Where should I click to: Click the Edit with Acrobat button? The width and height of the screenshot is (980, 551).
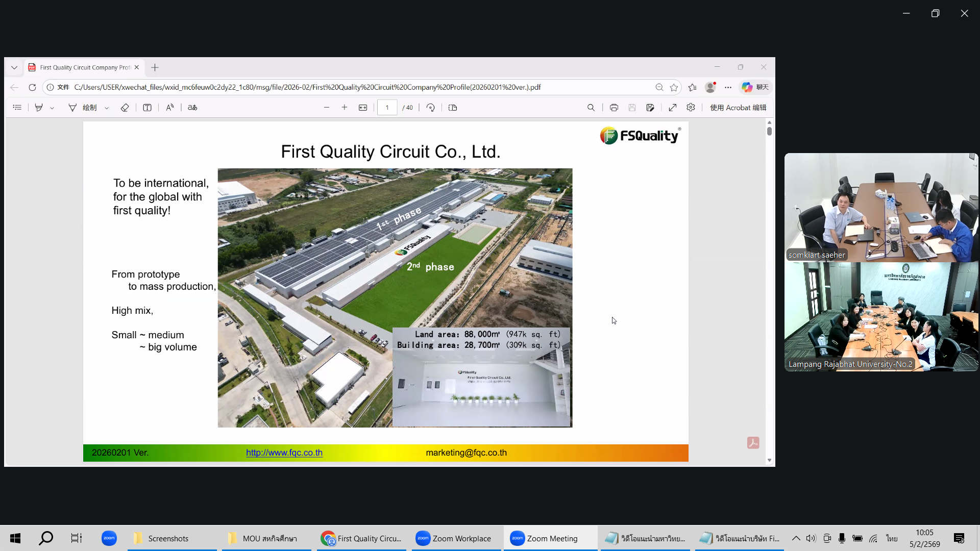pos(738,108)
